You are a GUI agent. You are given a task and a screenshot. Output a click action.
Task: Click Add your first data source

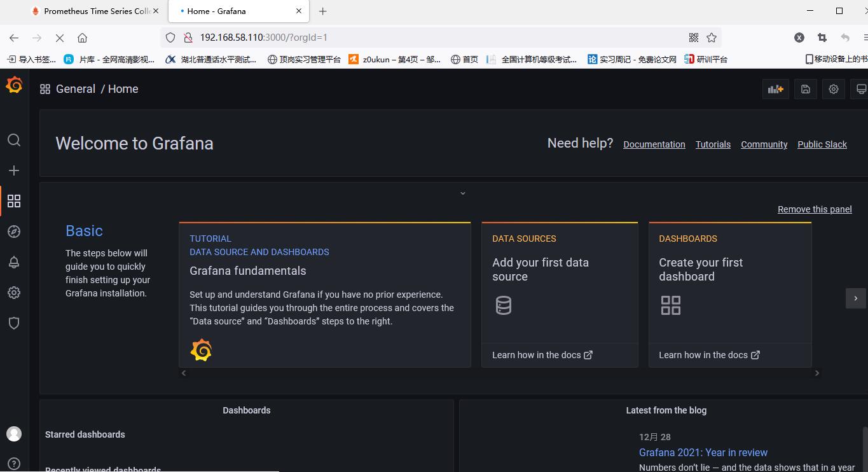click(541, 270)
